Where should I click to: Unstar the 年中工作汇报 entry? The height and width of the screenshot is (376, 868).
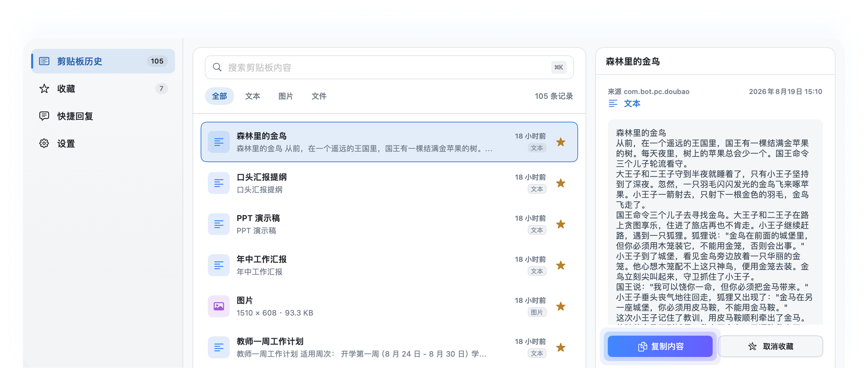click(x=561, y=265)
